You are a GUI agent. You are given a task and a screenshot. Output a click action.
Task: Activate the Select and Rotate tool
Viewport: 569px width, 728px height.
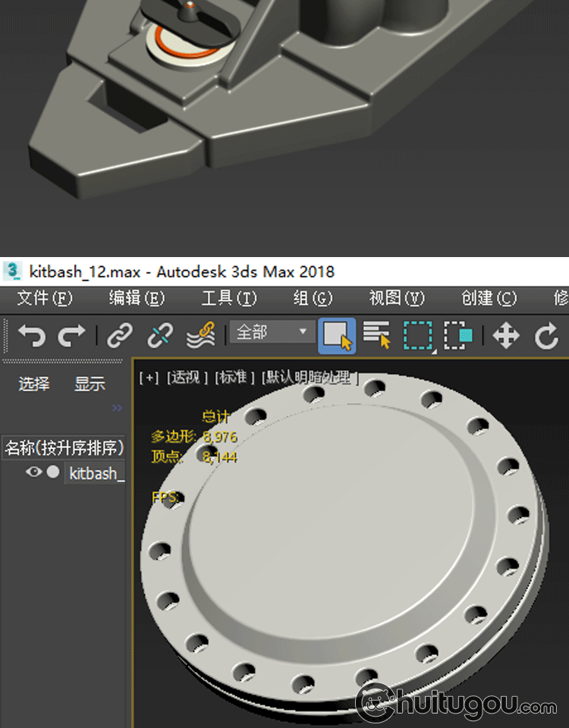tap(546, 336)
